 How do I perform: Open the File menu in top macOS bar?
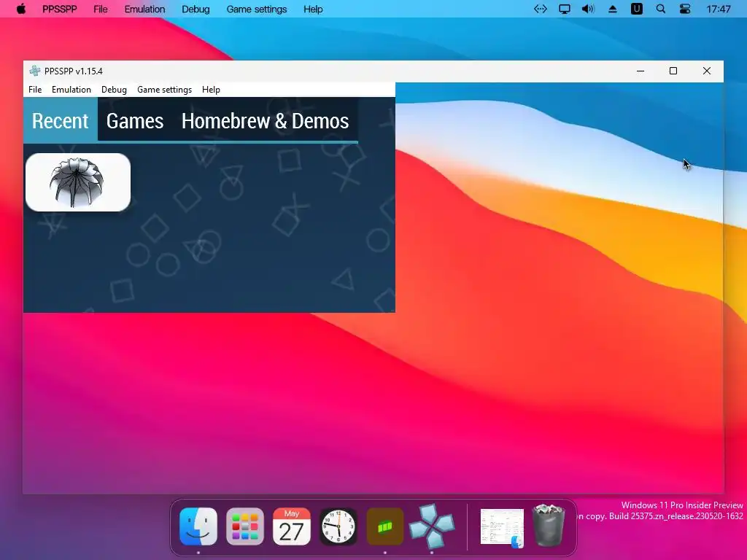pos(101,9)
